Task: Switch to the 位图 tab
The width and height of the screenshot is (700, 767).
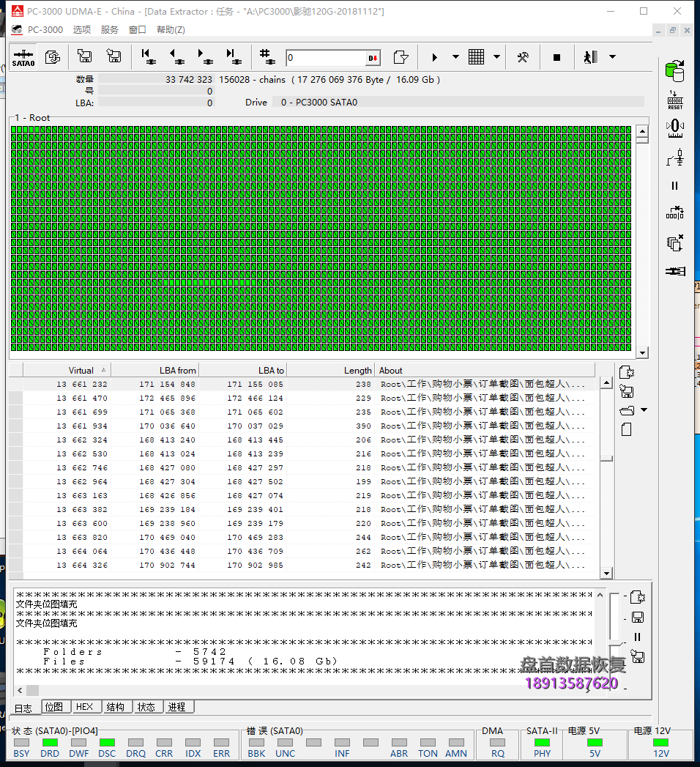Action: pos(55,707)
